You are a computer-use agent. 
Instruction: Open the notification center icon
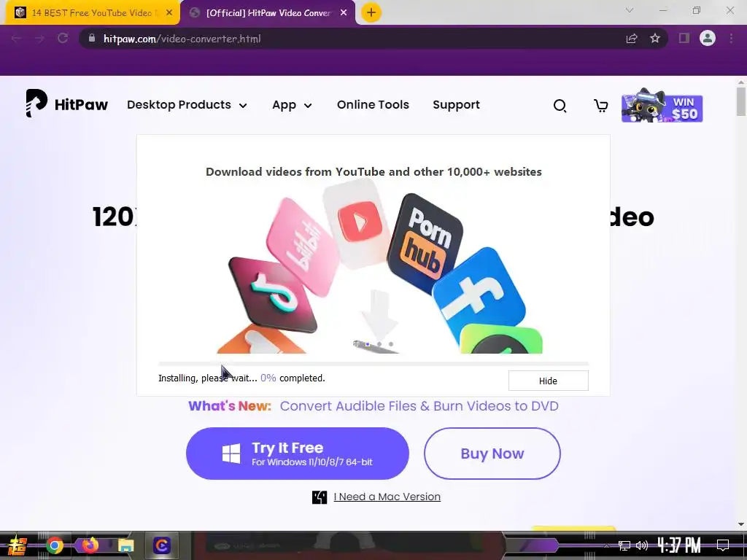(723, 545)
